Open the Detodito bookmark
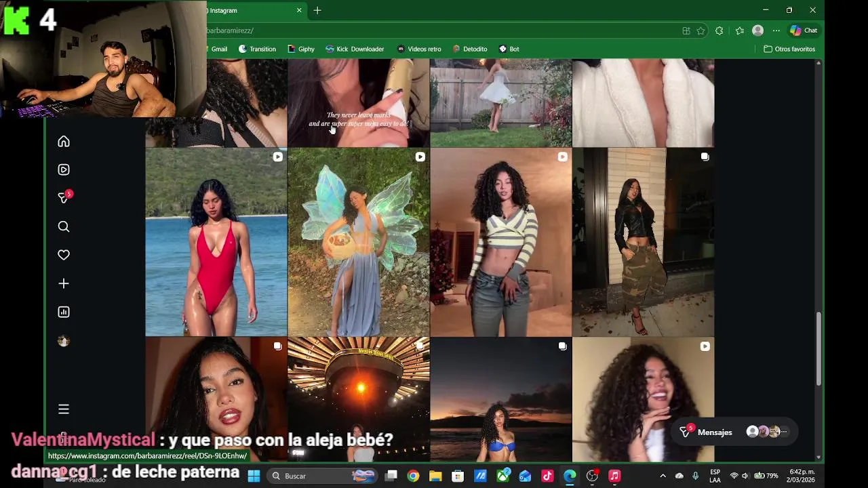Screen dimensions: 868x488 pos(470,49)
